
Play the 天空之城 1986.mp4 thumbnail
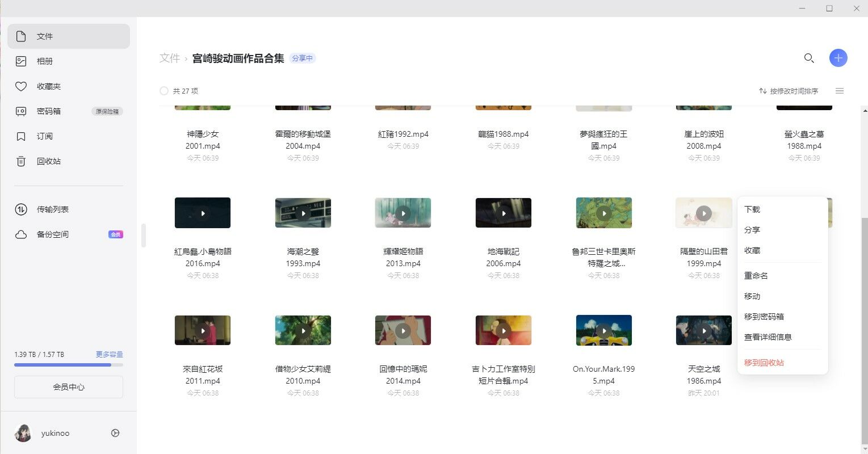704,330
